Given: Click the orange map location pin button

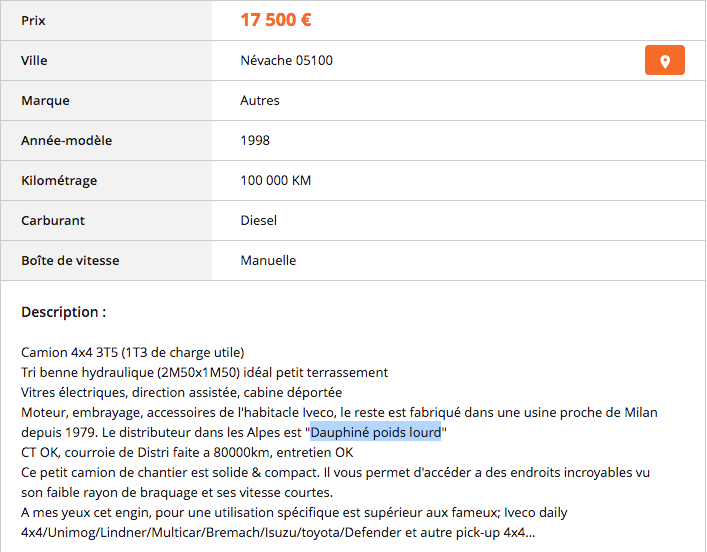Looking at the screenshot, I should [665, 60].
